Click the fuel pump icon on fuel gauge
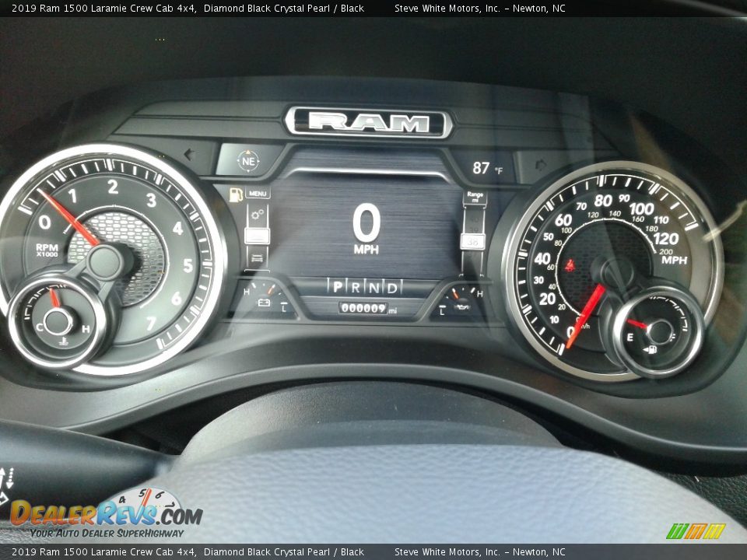Viewport: 747px width, 560px height. click(x=651, y=349)
